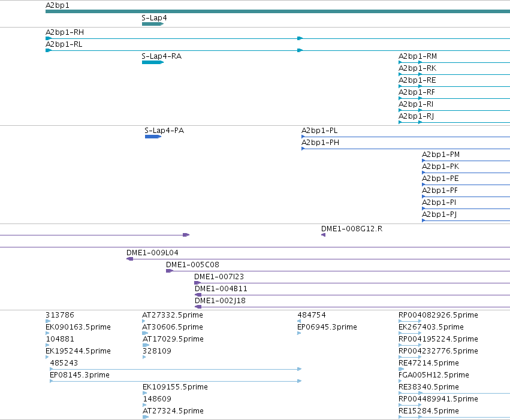The image size is (510, 420).
Task: Select EST RE15284.5prime label
Action: point(428,411)
